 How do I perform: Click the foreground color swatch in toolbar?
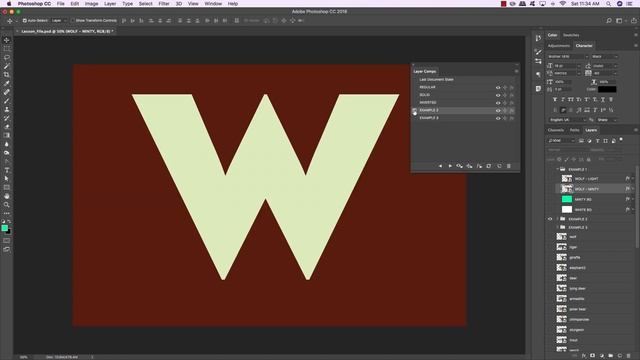(x=4, y=228)
